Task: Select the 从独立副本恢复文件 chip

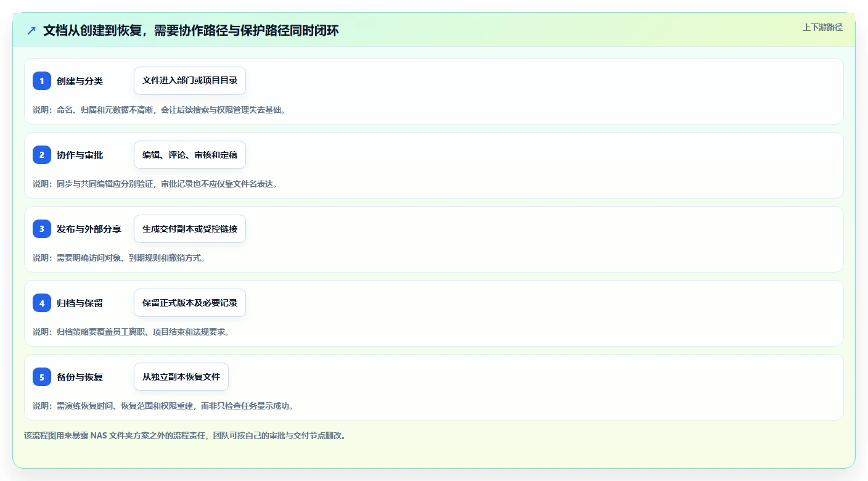Action: [181, 377]
